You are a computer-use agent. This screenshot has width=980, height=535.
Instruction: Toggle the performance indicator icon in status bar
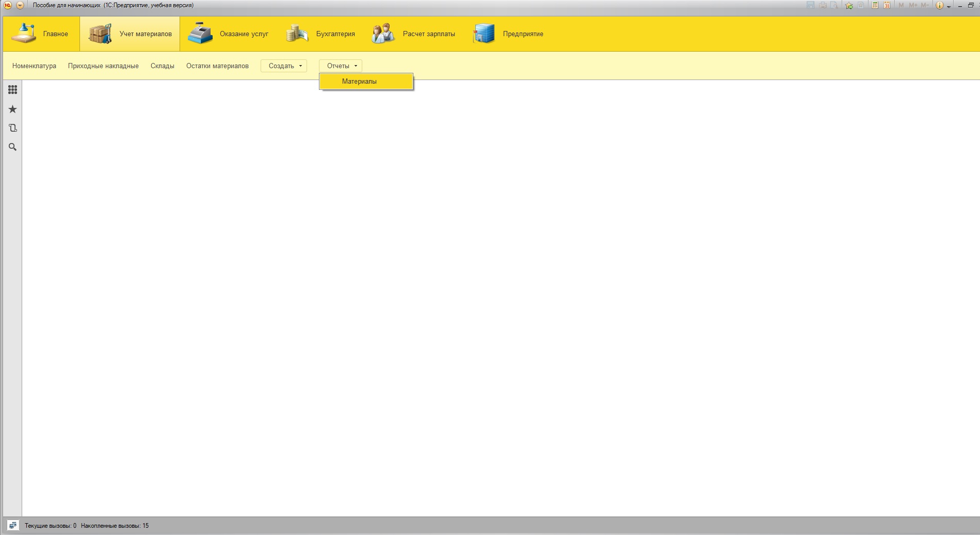pyautogui.click(x=13, y=526)
